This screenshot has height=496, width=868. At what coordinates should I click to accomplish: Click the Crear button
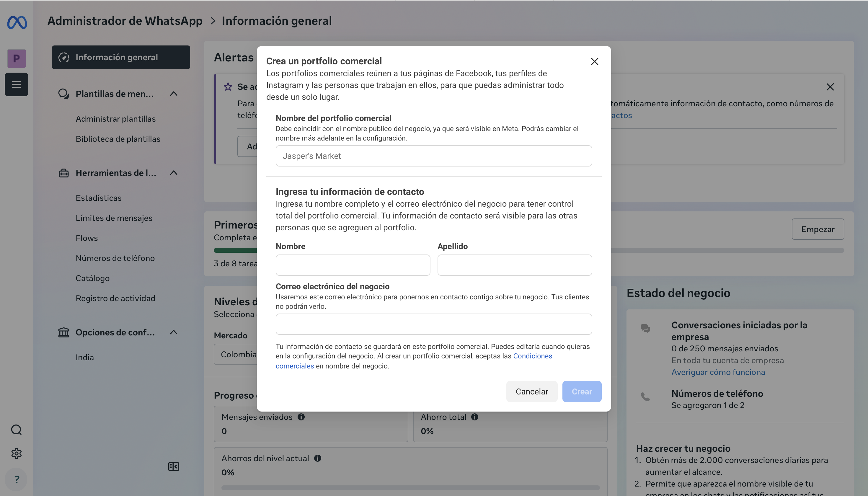[x=582, y=391]
